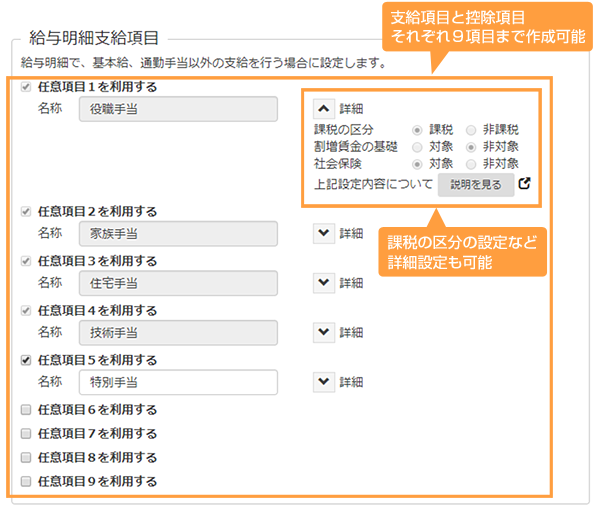Enable 任意項目８を利用する
The image size is (600, 509).
(26, 457)
